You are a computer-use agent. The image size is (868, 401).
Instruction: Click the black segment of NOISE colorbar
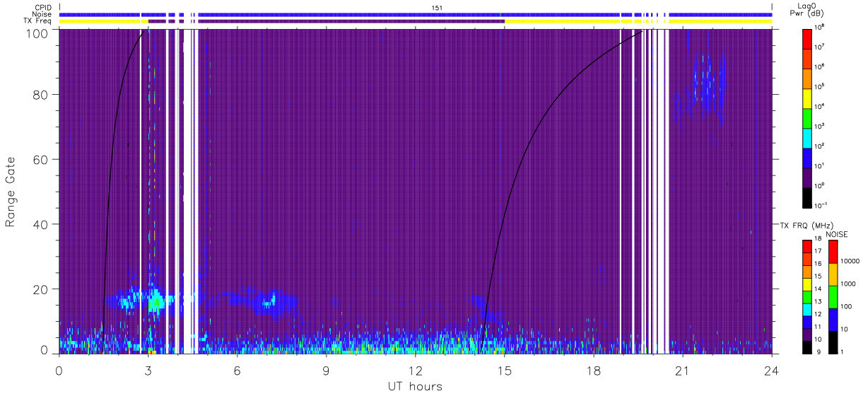[833, 342]
